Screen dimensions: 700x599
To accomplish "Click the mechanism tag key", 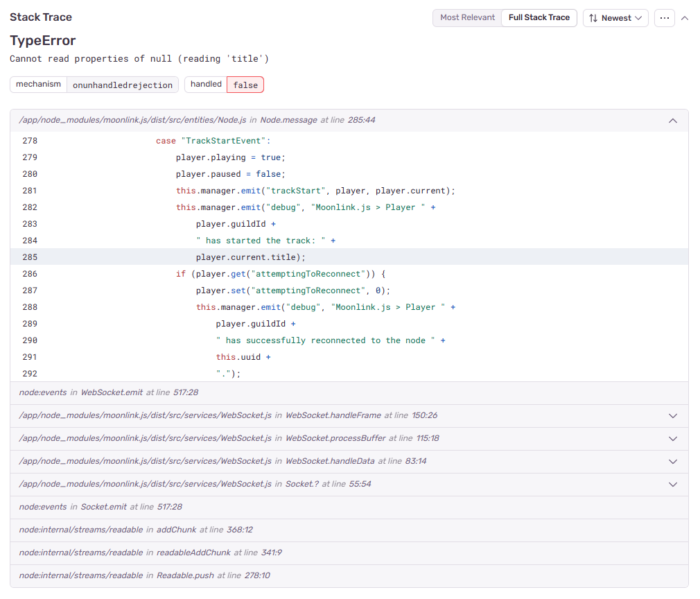I will pos(39,85).
